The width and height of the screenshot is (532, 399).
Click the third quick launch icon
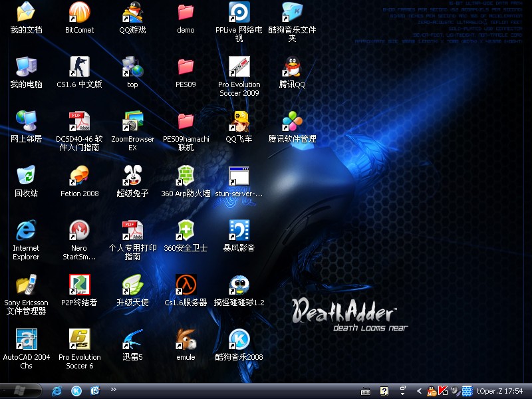click(95, 391)
